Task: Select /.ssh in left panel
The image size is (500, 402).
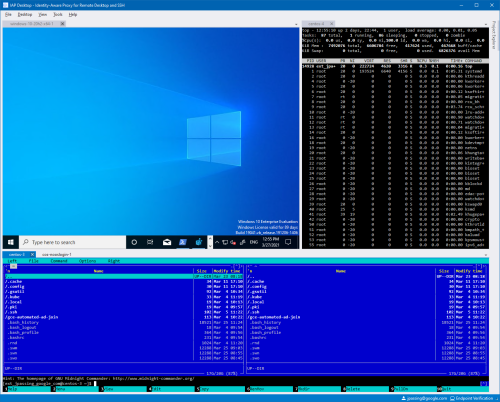Action: [x=124, y=312]
